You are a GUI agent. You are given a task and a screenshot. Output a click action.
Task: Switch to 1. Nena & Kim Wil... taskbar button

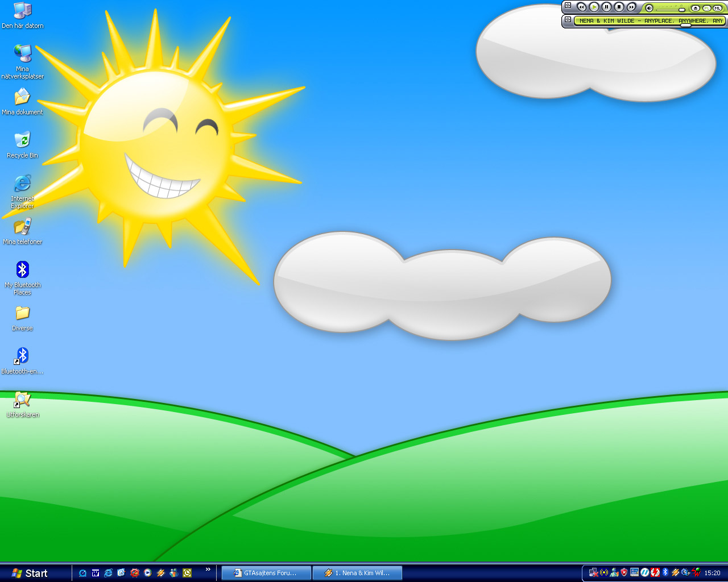pyautogui.click(x=358, y=573)
